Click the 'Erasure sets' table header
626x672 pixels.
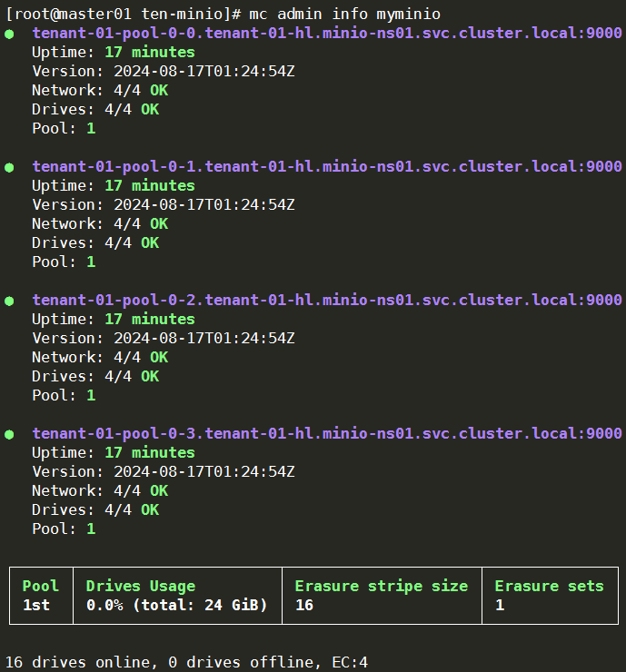tap(549, 586)
